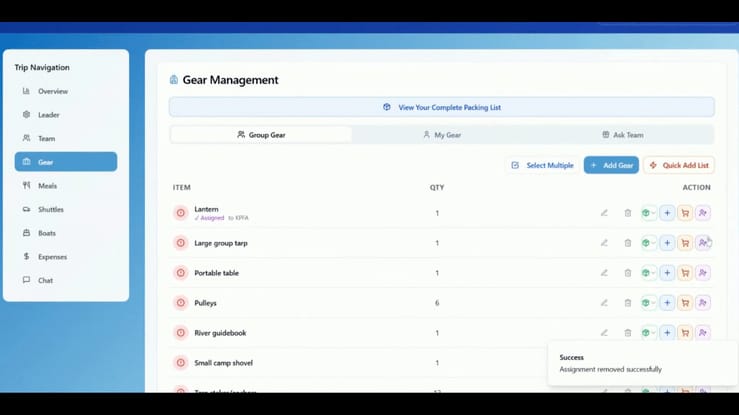Click the Quick Add List button
Screen dimensions: 739x415
679,165
